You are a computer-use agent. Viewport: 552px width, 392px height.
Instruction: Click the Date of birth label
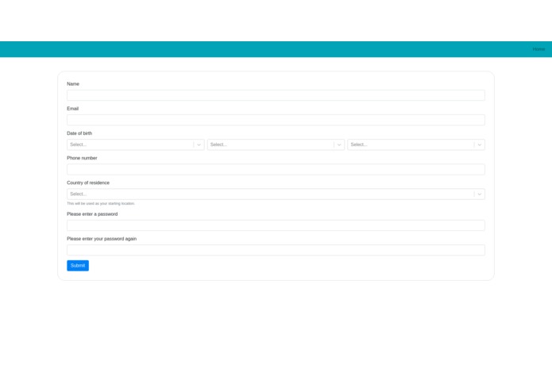pos(79,133)
